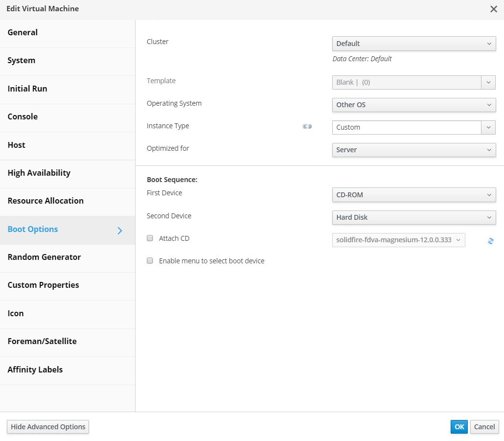Open the Second Device dropdown
Screen dimensions: 504x441
413,217
